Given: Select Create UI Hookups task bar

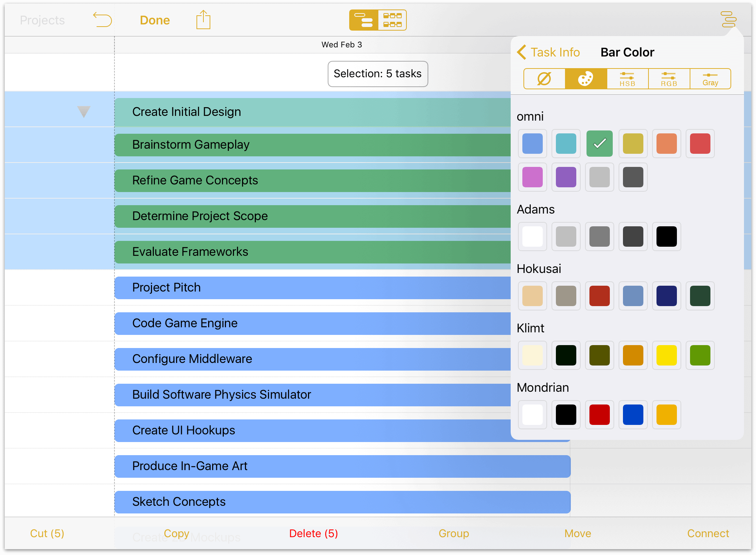Looking at the screenshot, I should (313, 430).
